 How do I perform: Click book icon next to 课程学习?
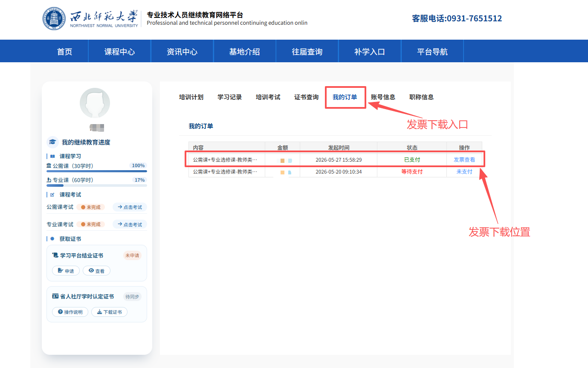pyautogui.click(x=52, y=156)
